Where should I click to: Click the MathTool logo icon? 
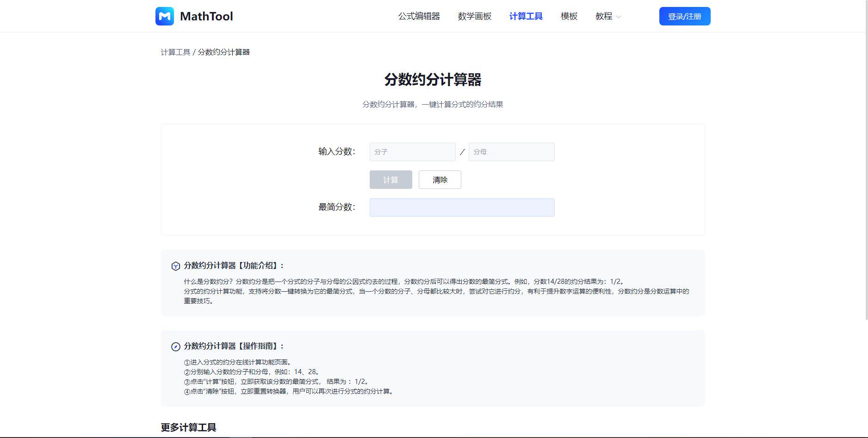pyautogui.click(x=164, y=16)
